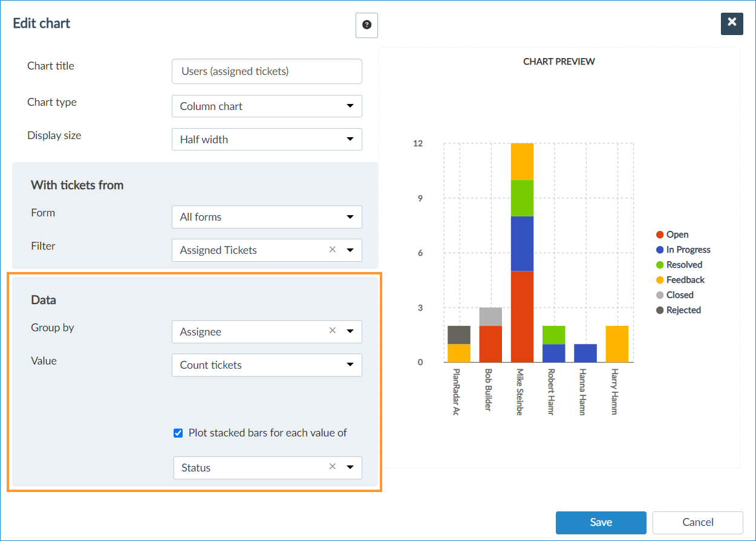
Task: Uncheck Plot stacked bars checkbox
Action: 178,433
